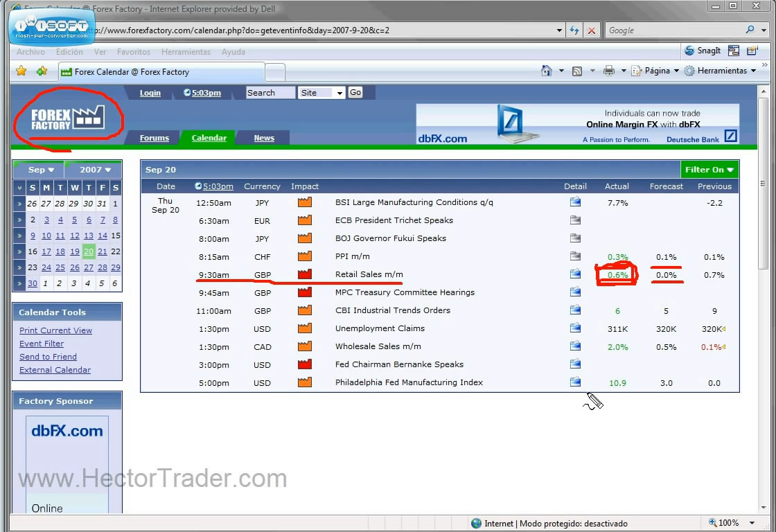Open detail folder for Wholesale Sales m/m
776x532 pixels.
click(575, 346)
